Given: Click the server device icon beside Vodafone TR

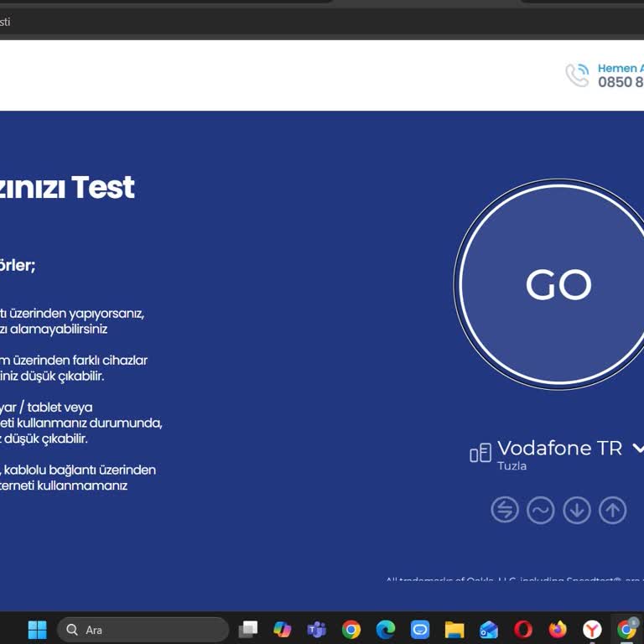Looking at the screenshot, I should (480, 454).
